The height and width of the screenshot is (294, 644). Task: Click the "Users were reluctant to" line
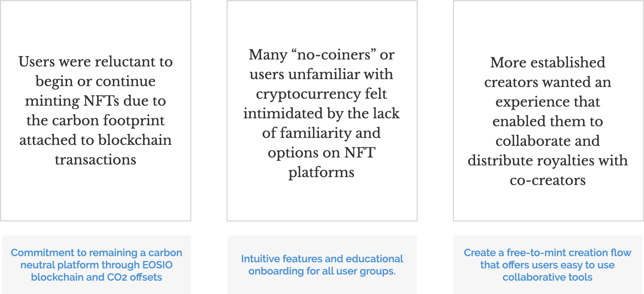click(x=95, y=62)
